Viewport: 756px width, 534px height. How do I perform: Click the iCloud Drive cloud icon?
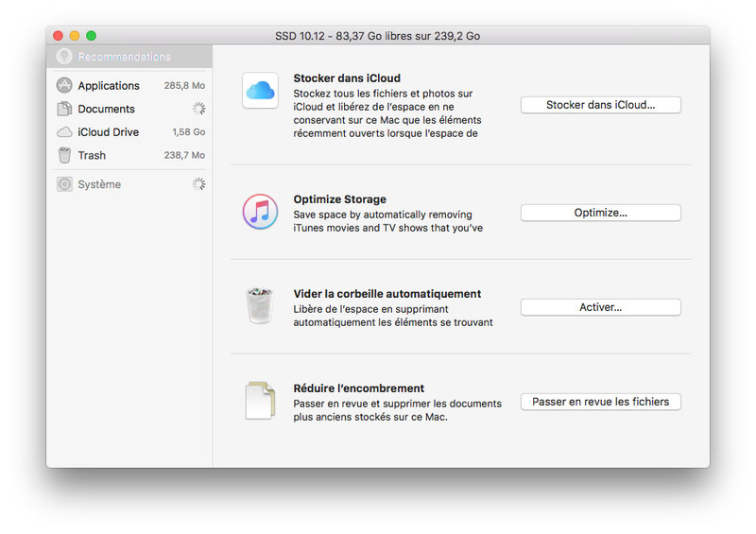[x=64, y=132]
